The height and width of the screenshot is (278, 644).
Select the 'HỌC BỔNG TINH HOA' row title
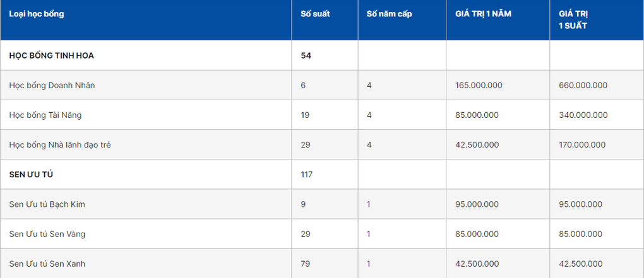click(x=51, y=55)
